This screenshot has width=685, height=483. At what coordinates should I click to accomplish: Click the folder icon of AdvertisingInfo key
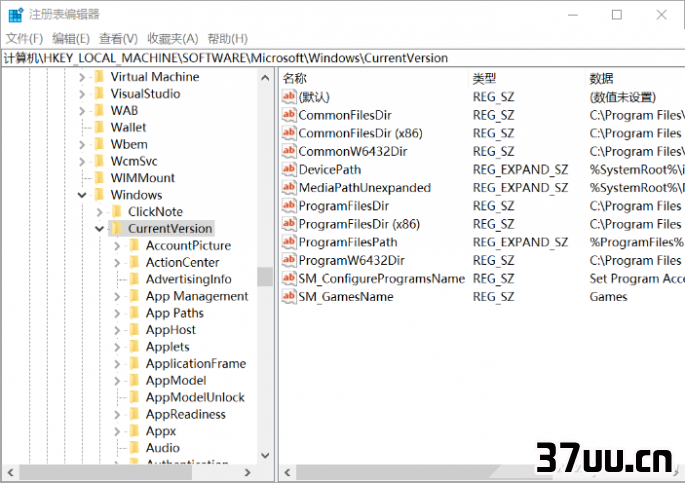[135, 279]
